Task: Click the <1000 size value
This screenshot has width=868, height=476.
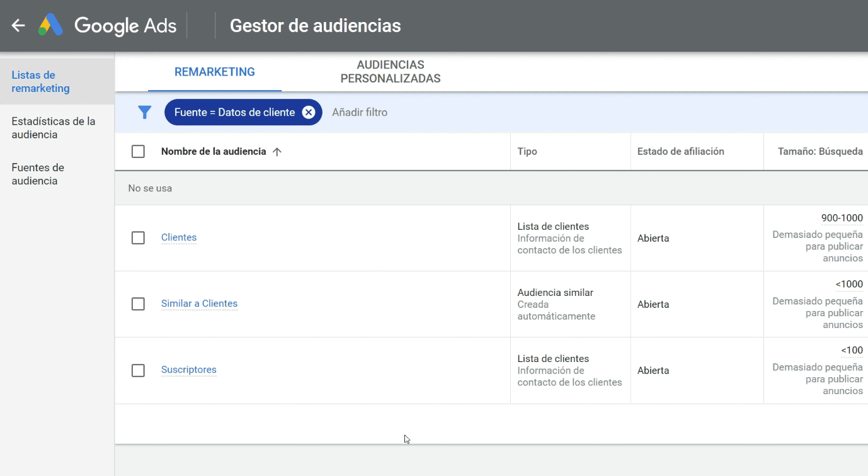Action: coord(849,285)
